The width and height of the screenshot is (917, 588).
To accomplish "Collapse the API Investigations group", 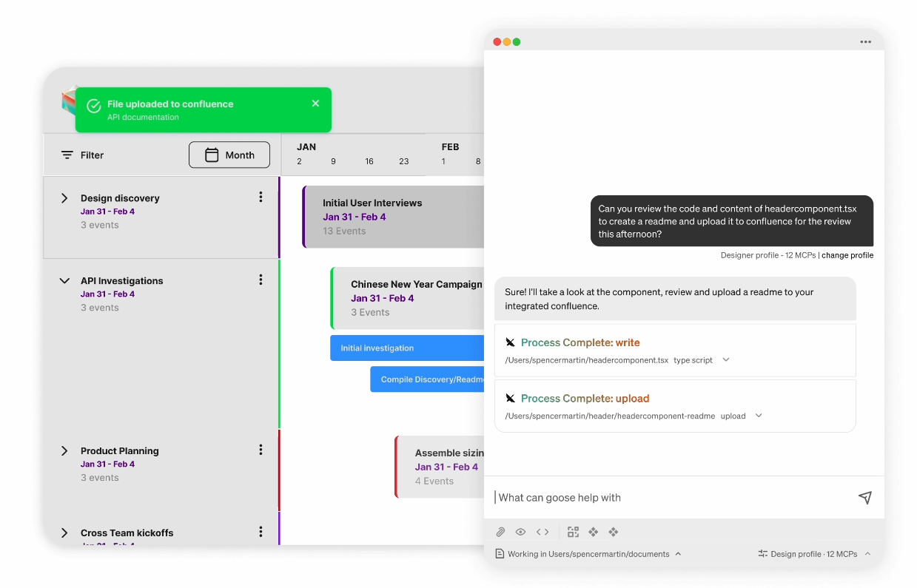I will 64,281.
